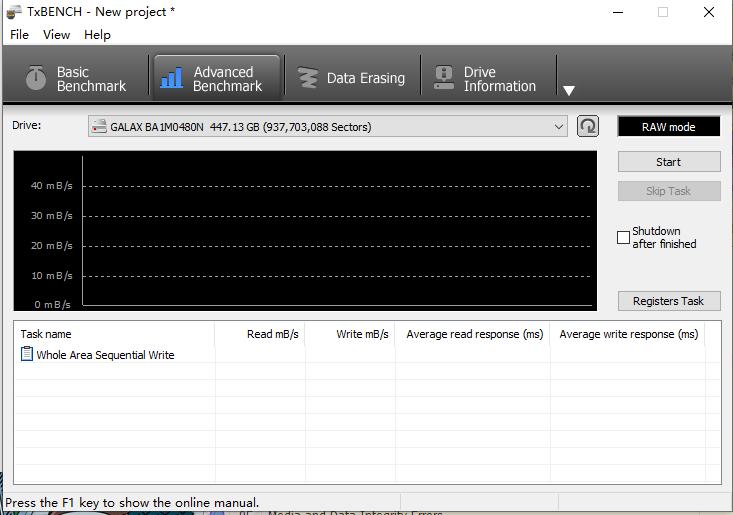Image resolution: width=733 pixels, height=515 pixels.
Task: Click the clipboard icon beside Whole Area Sequential Write
Action: (x=27, y=354)
